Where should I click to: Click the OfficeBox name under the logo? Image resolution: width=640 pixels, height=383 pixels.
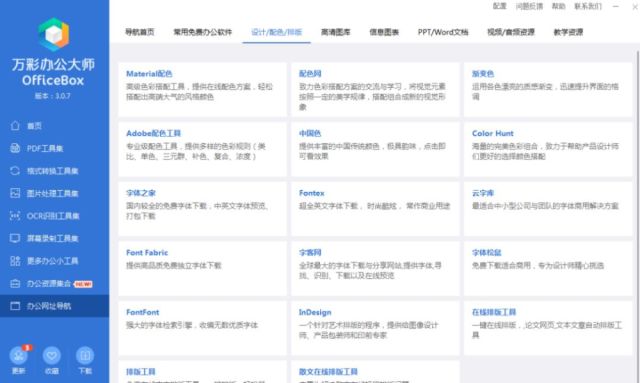53,80
